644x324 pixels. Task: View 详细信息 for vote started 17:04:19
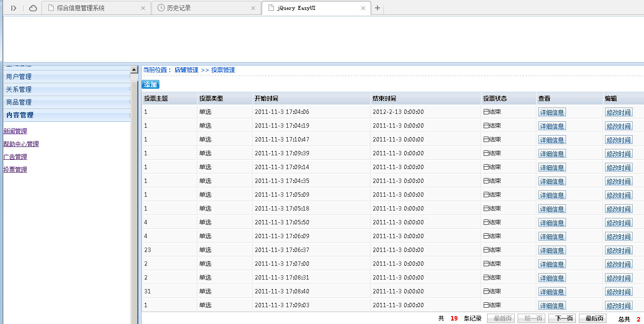coord(552,126)
